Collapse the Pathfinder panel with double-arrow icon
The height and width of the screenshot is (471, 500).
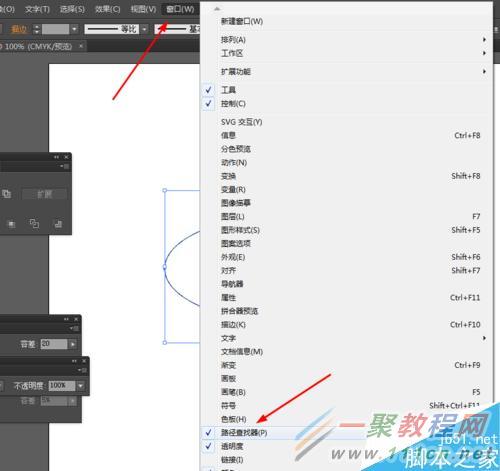pos(56,157)
